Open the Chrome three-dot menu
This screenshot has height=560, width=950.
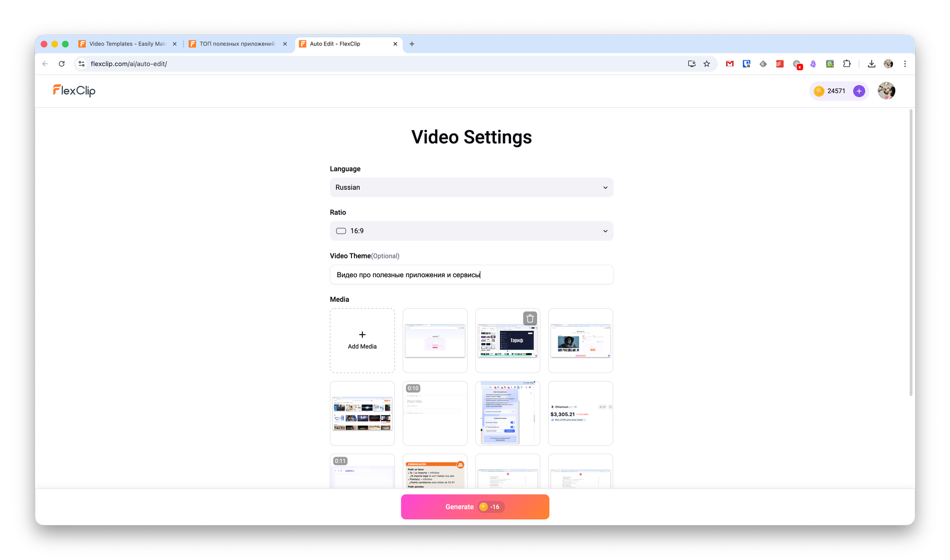click(905, 64)
